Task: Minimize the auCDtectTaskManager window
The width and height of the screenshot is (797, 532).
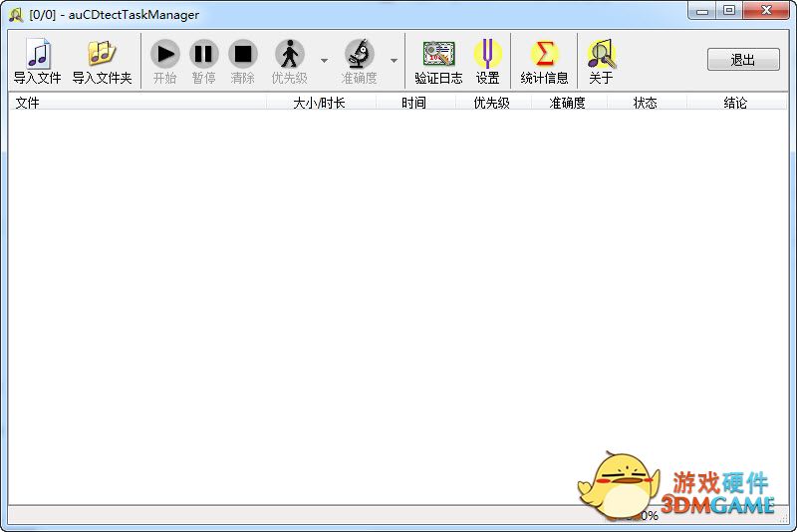Action: 702,10
